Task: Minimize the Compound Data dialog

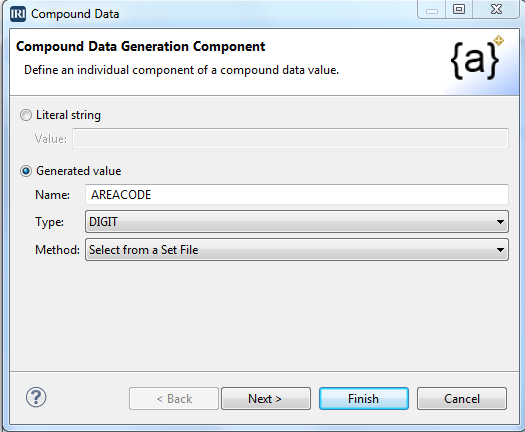Action: (x=432, y=10)
